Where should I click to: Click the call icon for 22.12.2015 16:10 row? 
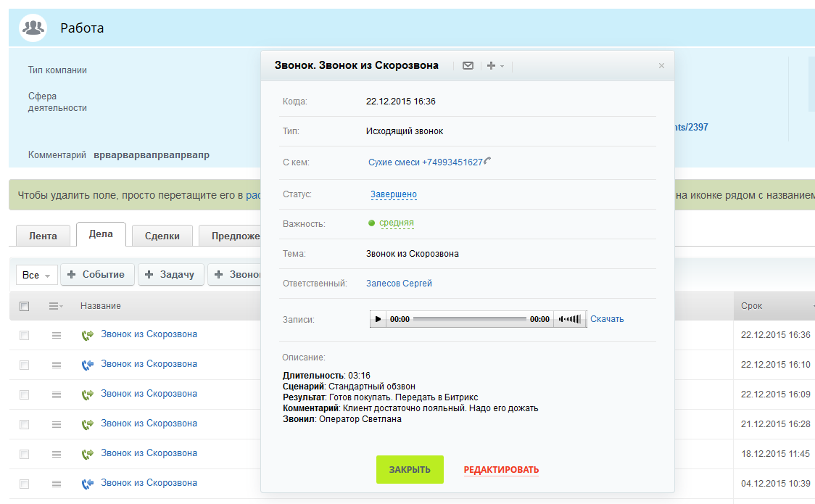click(88, 365)
